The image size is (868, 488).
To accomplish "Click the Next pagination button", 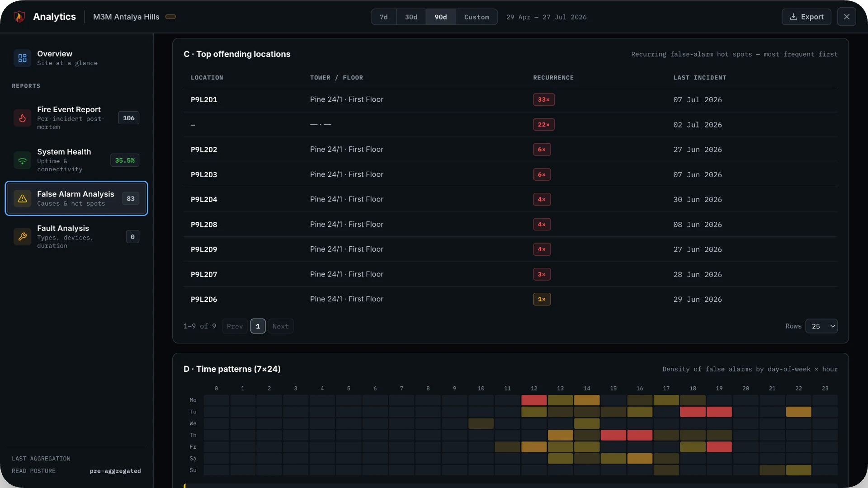I will [280, 326].
